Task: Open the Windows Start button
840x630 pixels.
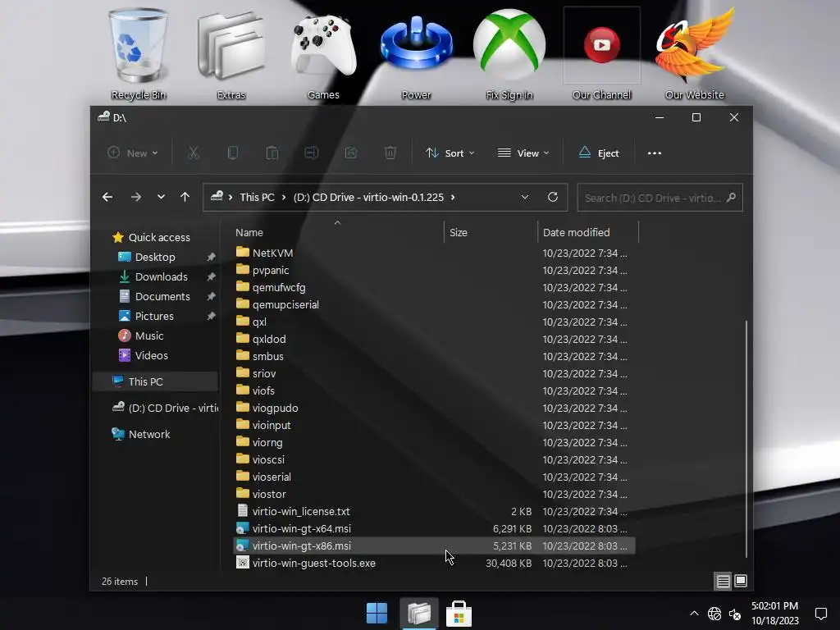Action: [377, 614]
